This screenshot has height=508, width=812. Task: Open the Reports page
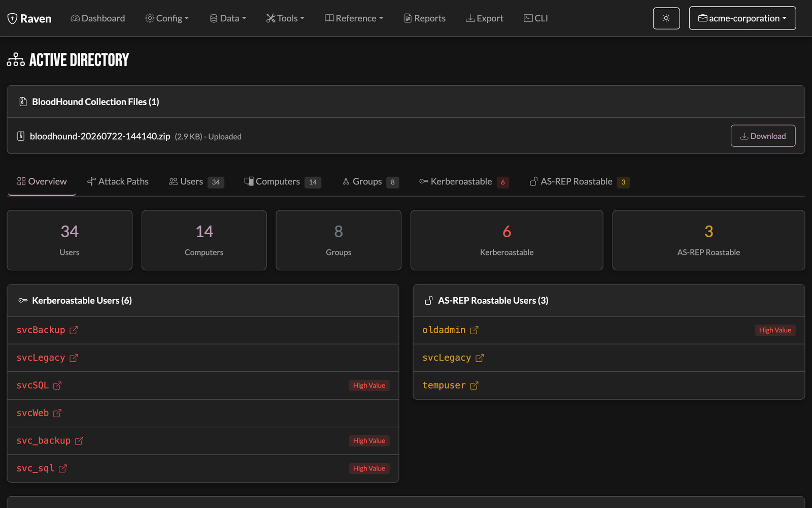point(425,18)
